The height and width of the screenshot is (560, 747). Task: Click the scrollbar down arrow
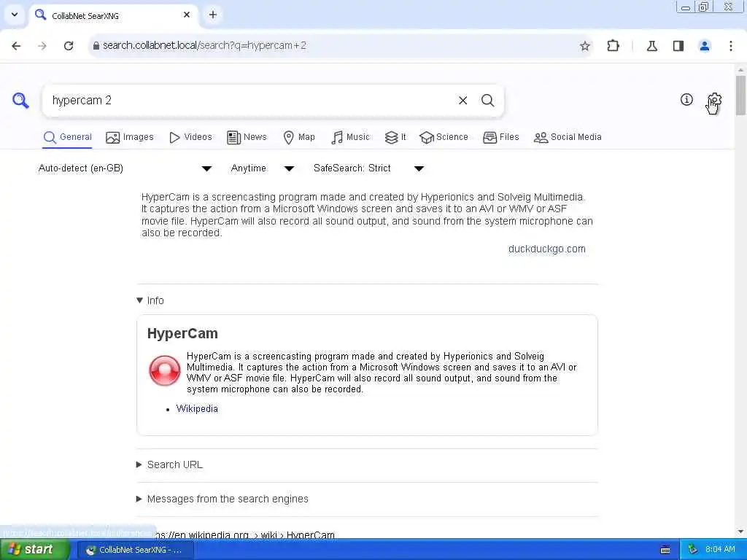point(740,532)
